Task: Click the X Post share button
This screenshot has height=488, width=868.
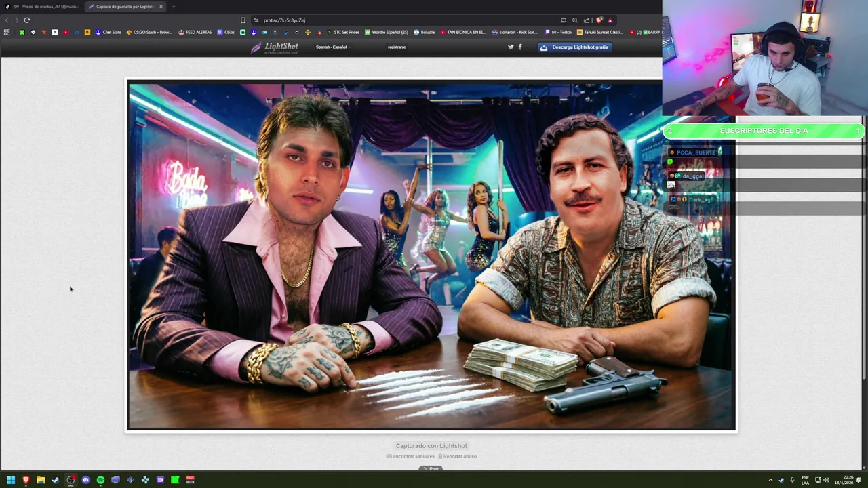Action: [x=431, y=469]
